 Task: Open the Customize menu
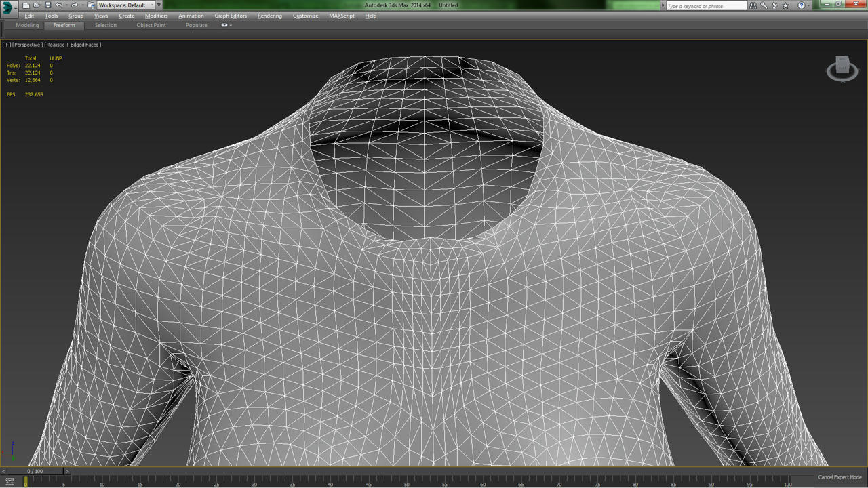point(306,16)
